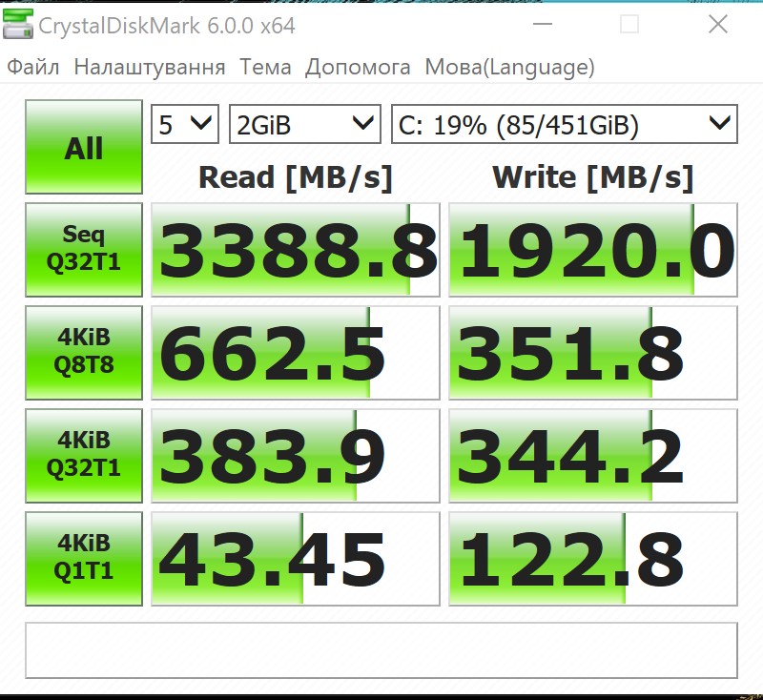Click the 4KiB Q8T8 write result 351.8

593,353
